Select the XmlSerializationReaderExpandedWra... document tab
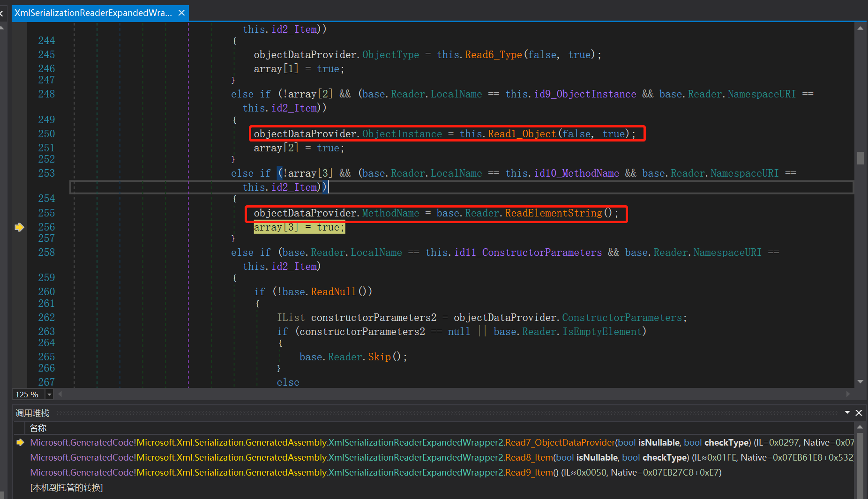Image resolution: width=868 pixels, height=499 pixels. point(93,13)
